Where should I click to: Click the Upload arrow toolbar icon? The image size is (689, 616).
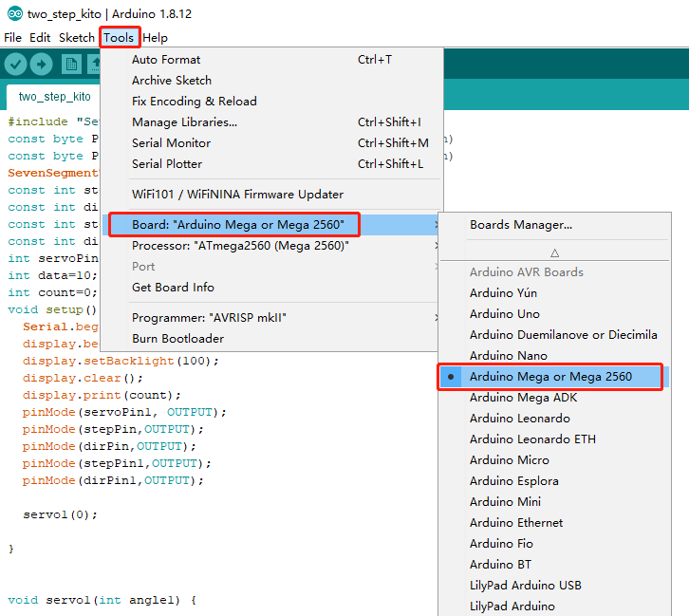click(x=42, y=65)
